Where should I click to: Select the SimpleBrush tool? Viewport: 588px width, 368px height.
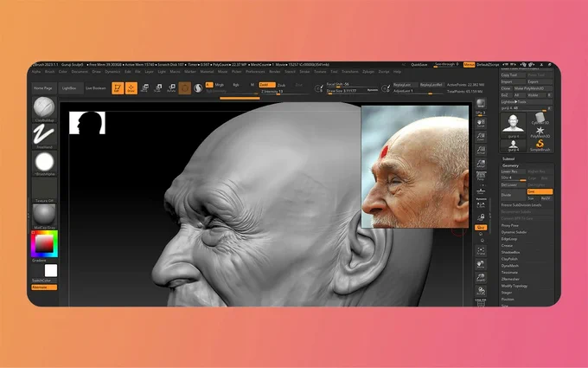tap(540, 145)
